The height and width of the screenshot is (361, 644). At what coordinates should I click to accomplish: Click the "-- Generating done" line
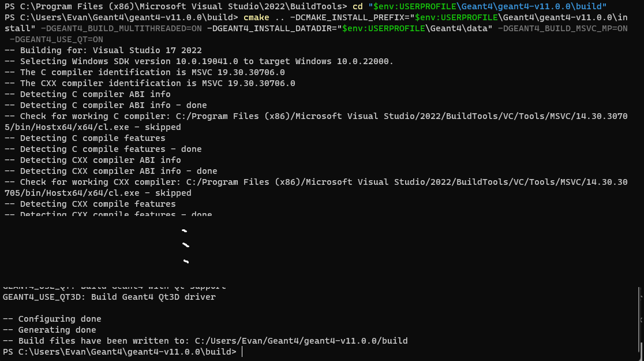(x=50, y=330)
